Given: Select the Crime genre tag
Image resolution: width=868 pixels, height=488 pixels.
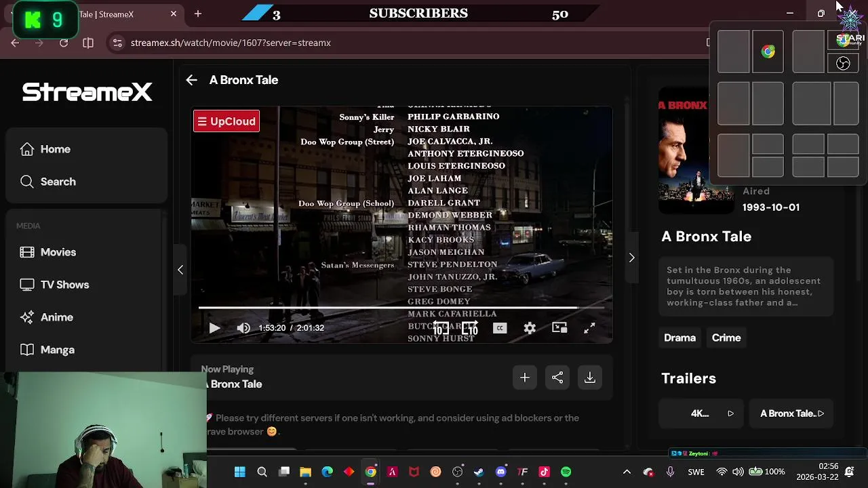Looking at the screenshot, I should coord(726,338).
